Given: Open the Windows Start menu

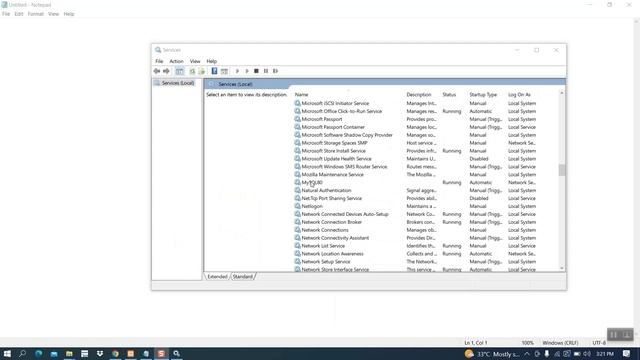Looking at the screenshot, I should tap(7, 353).
